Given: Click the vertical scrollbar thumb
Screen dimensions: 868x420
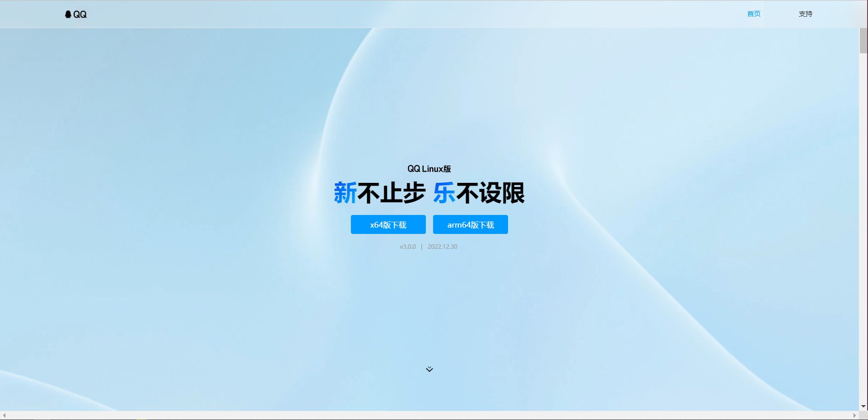Looking at the screenshot, I should (x=863, y=41).
